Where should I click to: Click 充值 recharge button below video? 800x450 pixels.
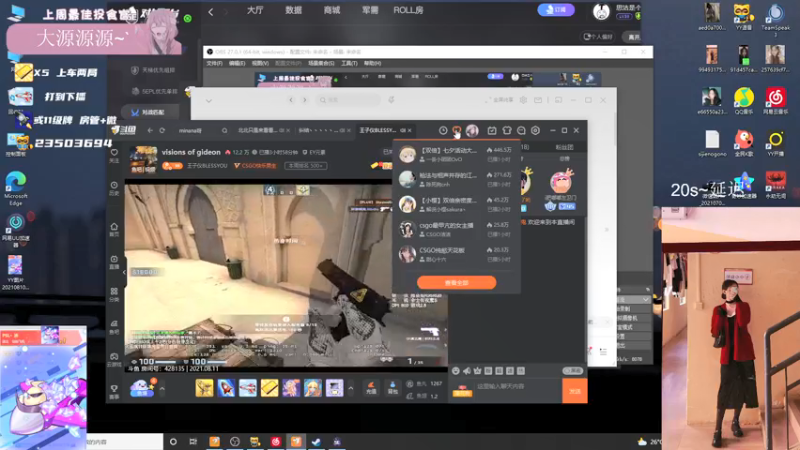(x=371, y=388)
